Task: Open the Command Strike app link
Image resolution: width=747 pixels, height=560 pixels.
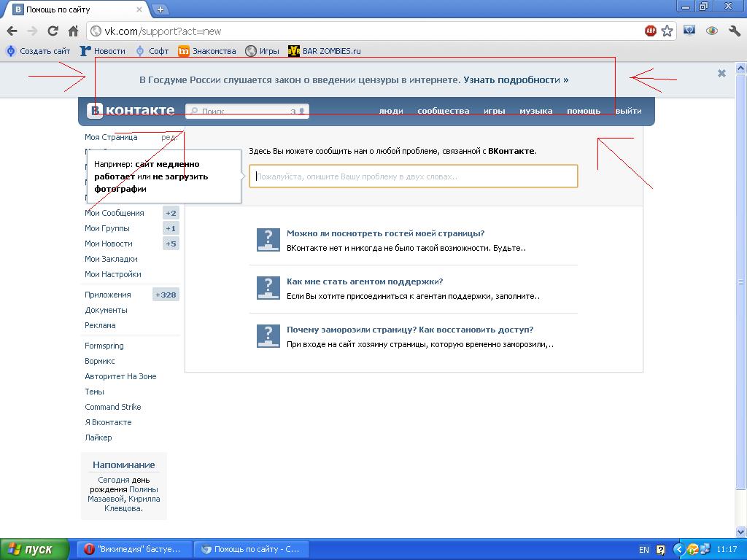Action: [x=113, y=407]
